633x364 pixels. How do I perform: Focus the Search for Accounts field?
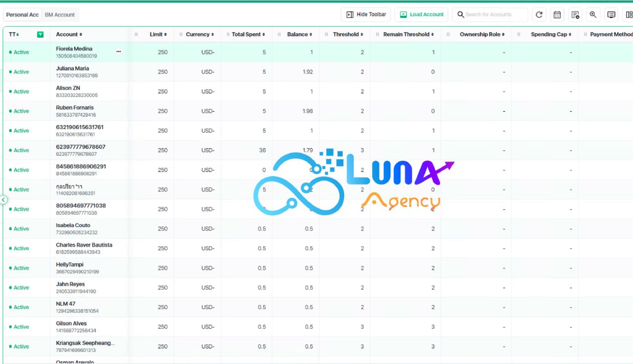490,15
